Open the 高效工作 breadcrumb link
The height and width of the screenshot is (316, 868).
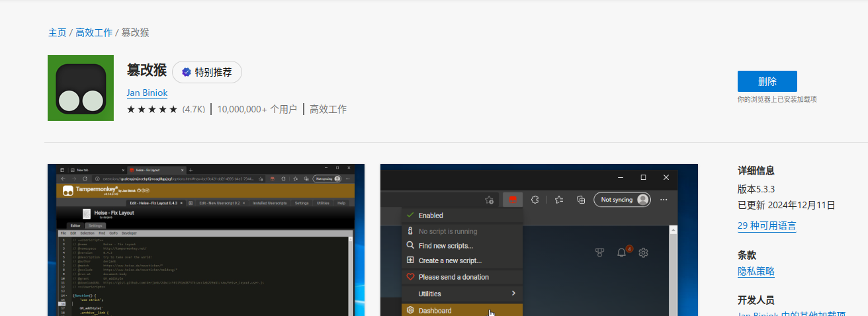pyautogui.click(x=94, y=32)
